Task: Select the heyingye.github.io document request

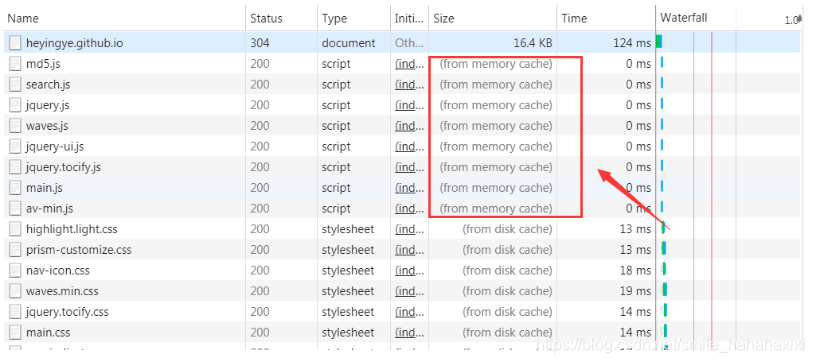Action: (x=401, y=43)
